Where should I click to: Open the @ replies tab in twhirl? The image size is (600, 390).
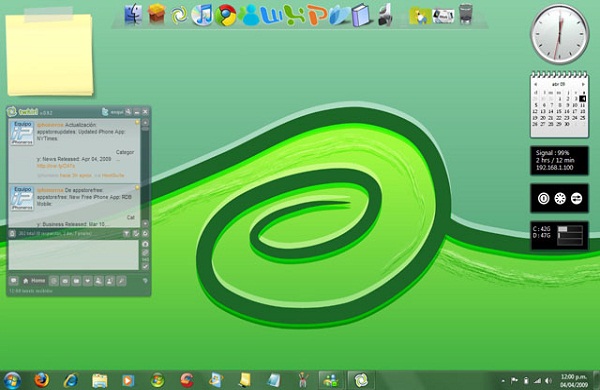tap(54, 281)
